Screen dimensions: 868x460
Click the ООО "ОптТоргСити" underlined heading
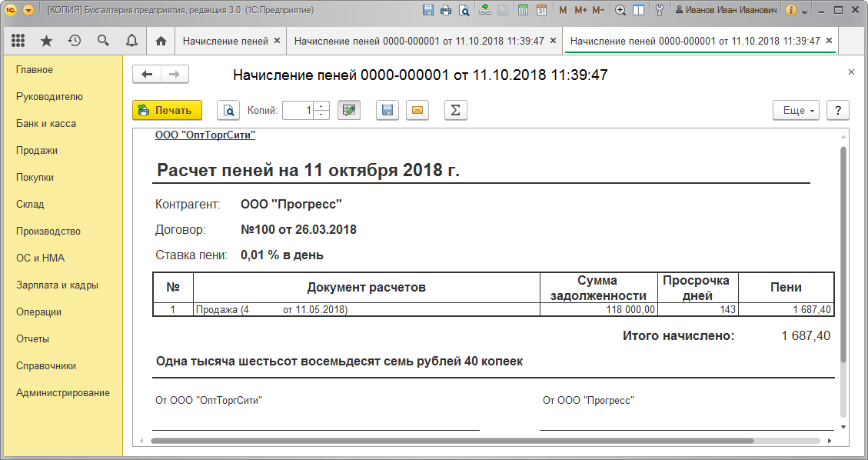pyautogui.click(x=205, y=135)
